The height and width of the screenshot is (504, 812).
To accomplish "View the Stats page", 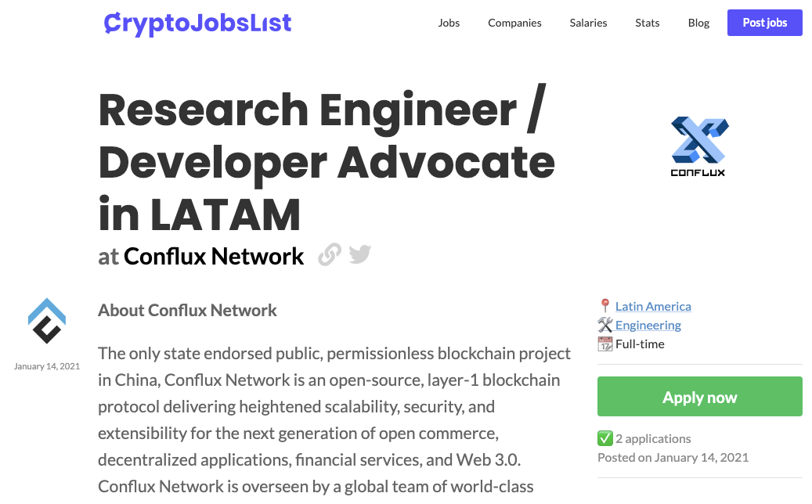I will pyautogui.click(x=647, y=23).
